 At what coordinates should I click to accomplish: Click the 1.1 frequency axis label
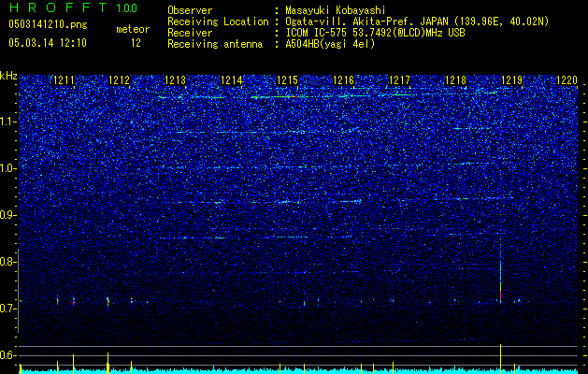pos(8,122)
